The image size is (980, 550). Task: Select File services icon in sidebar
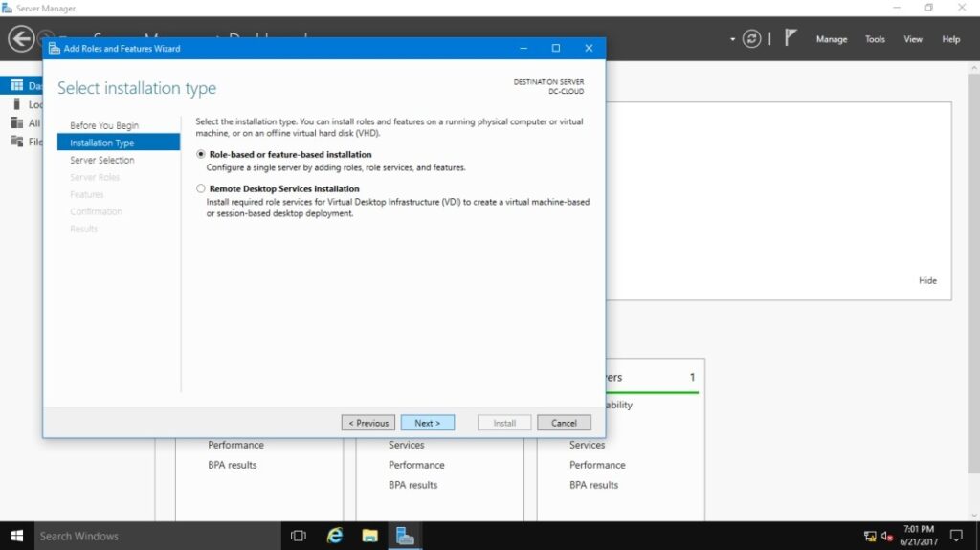coord(17,142)
